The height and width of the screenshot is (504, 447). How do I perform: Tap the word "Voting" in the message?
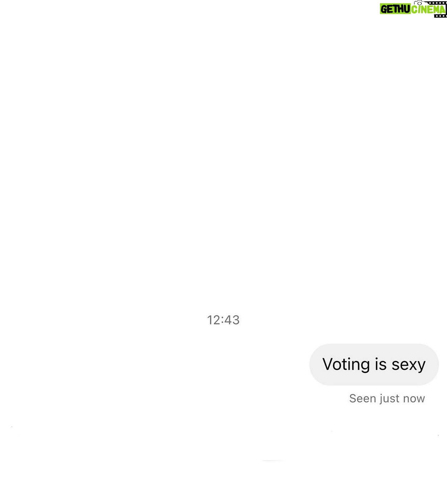pos(346,364)
